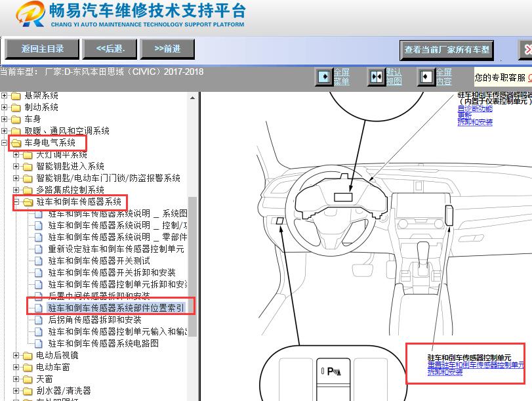Screen dimensions: 532x401
Task: Click open folder icon of 驻车和倒车传感器系统
Action: coord(28,202)
